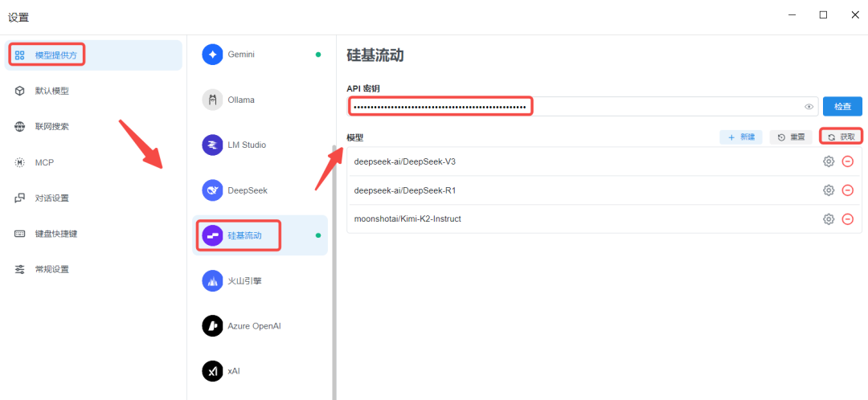Click the 联网搜索 globe icon
This screenshot has width=868, height=400.
[20, 127]
